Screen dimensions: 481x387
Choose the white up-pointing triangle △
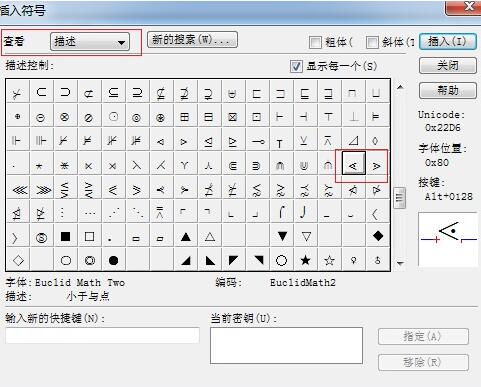point(210,236)
